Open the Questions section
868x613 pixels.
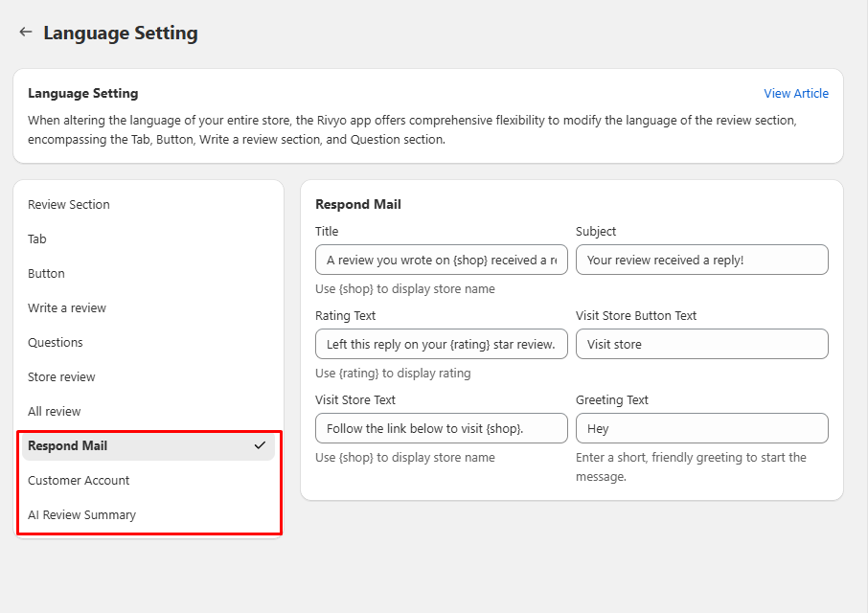[56, 343]
